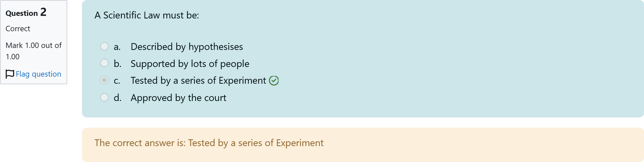Click "Described by hypothesises" answer text
This screenshot has width=644, height=162.
coord(187,47)
